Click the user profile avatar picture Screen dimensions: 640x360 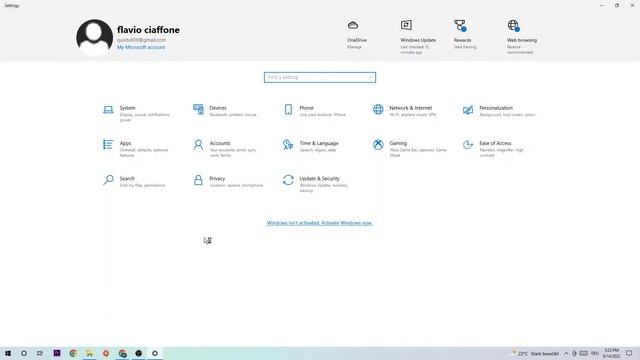click(x=95, y=37)
